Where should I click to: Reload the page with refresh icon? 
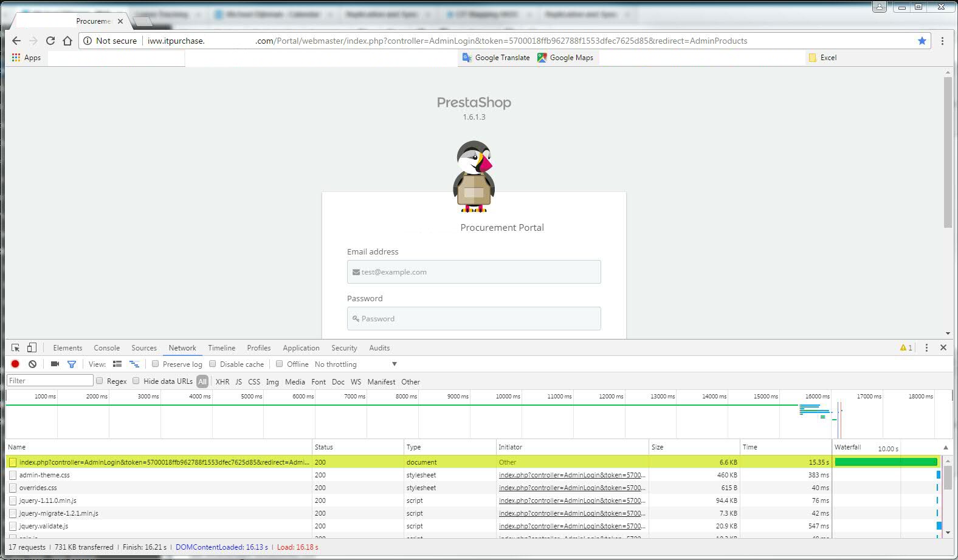tap(50, 41)
